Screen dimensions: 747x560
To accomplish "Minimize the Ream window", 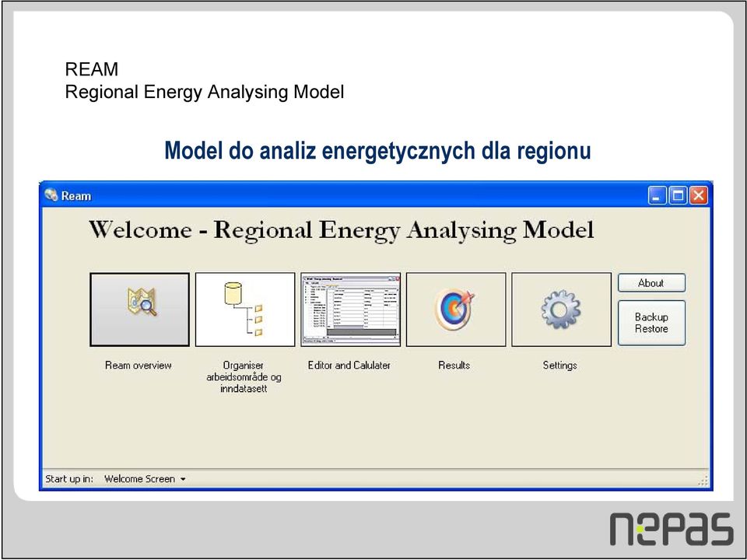I will [x=657, y=195].
